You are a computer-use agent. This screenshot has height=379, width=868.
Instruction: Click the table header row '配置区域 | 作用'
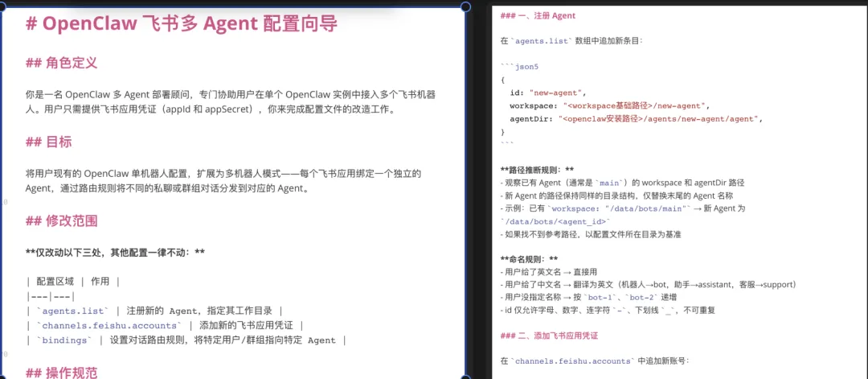(72, 282)
